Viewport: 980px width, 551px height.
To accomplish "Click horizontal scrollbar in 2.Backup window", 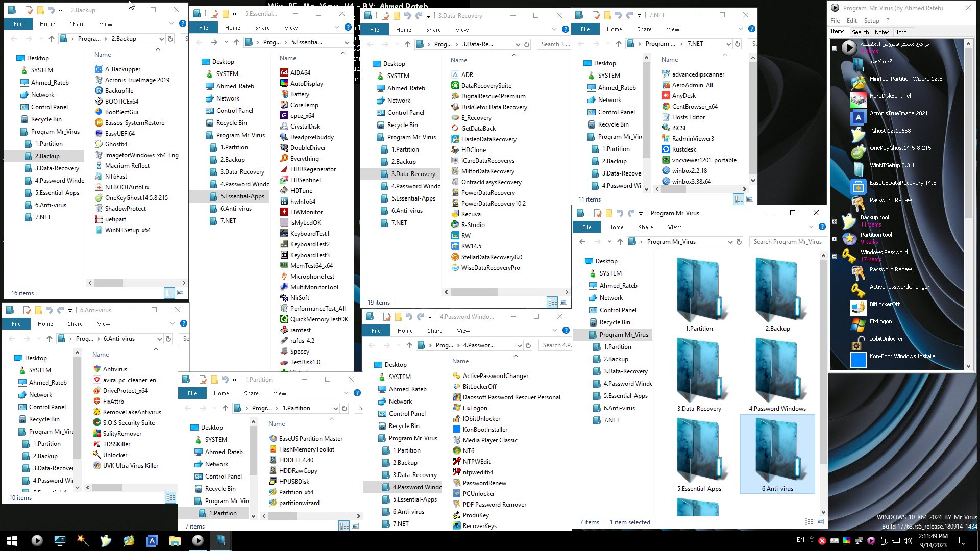I will tap(108, 283).
